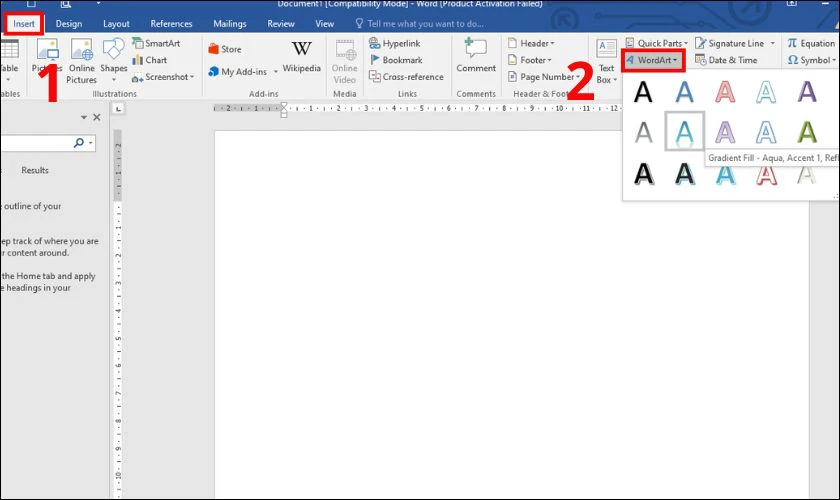The image size is (840, 500).
Task: Insert Online Pictures
Action: [x=81, y=61]
